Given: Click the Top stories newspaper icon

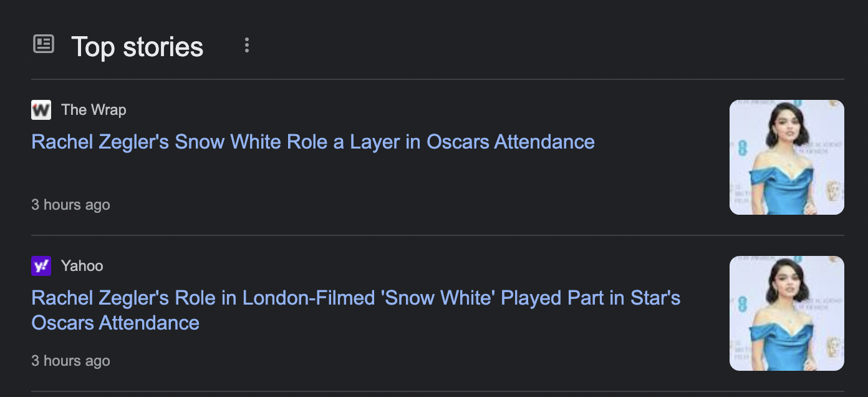Looking at the screenshot, I should [44, 44].
